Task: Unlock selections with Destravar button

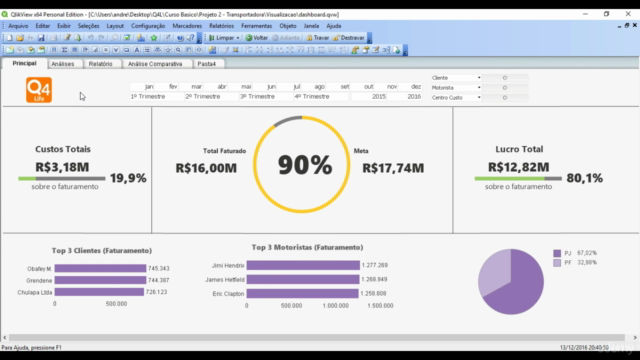Action: (348, 38)
